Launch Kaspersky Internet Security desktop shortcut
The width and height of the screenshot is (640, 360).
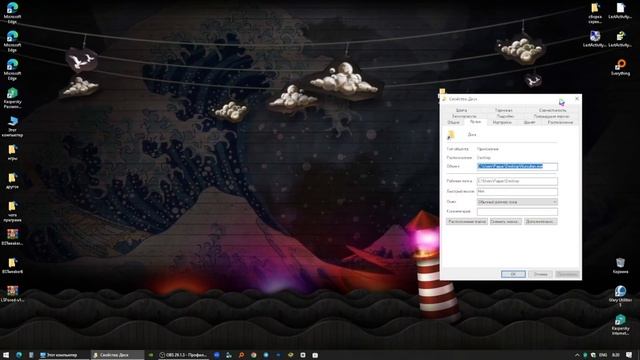pos(620,324)
